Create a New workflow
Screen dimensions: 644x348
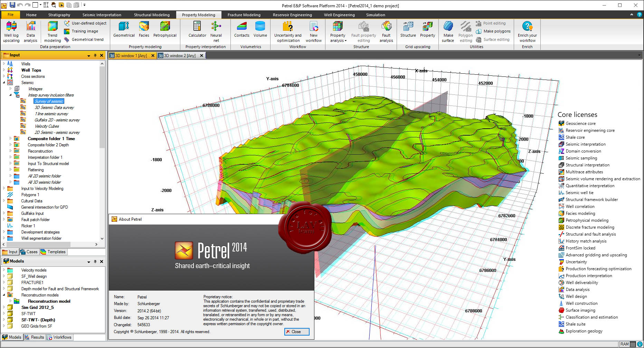pyautogui.click(x=314, y=31)
